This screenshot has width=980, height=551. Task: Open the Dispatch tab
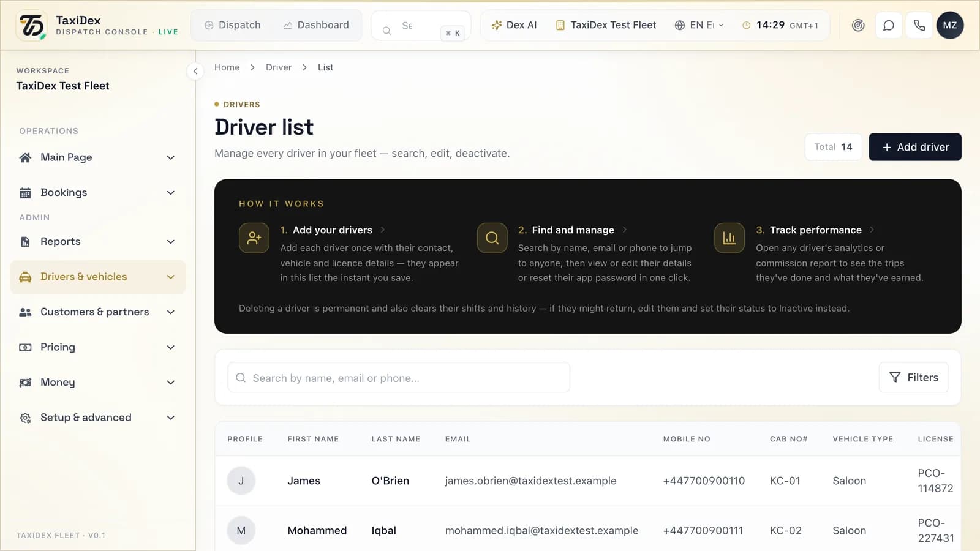click(232, 25)
